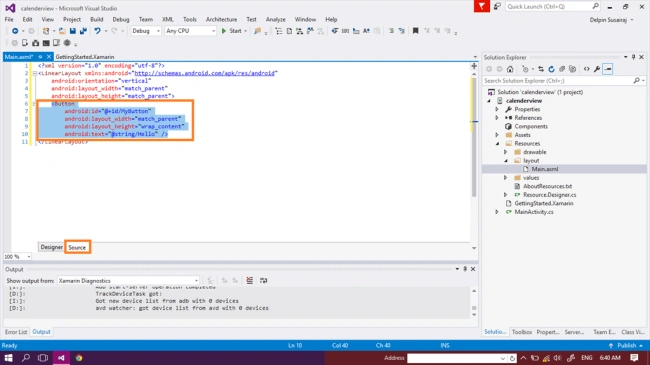Click Refresh icon in Solution Explorer
This screenshot has width=650, height=365.
pos(551,69)
